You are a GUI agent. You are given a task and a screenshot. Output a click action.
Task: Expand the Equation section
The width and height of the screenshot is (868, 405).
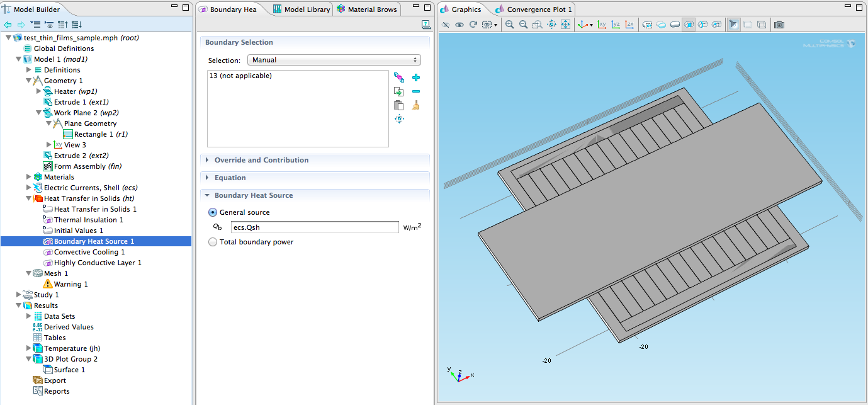point(230,178)
